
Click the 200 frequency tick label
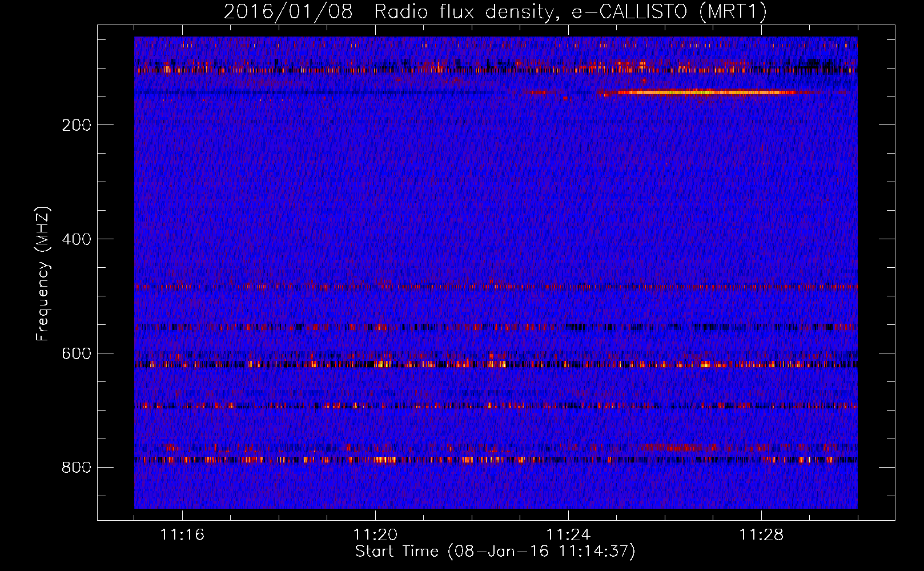[77, 125]
